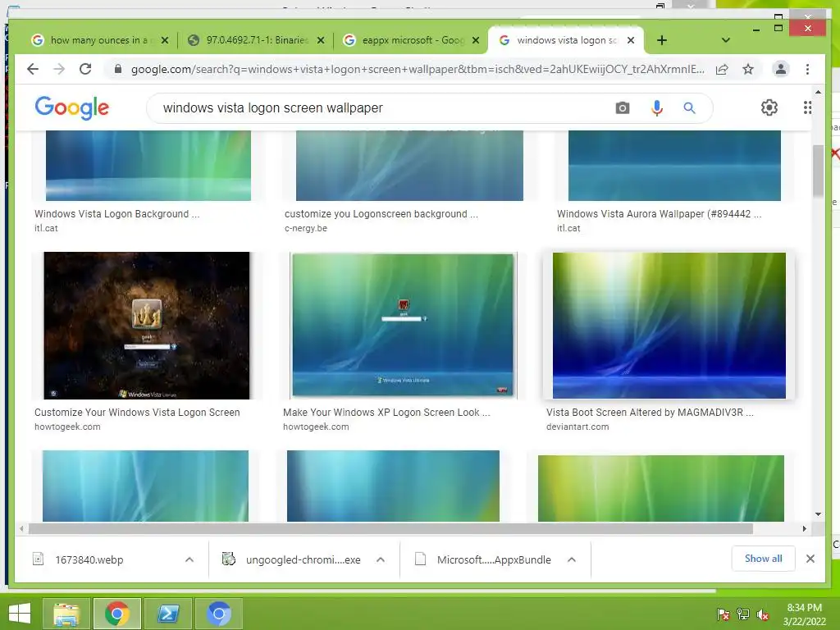Viewport: 840px width, 630px height.
Task: Select Google Chrome taskbar icon
Action: click(x=117, y=614)
